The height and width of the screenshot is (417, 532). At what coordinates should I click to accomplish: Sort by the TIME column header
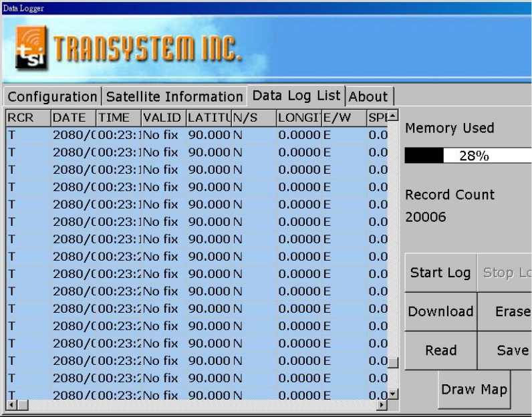[119, 118]
